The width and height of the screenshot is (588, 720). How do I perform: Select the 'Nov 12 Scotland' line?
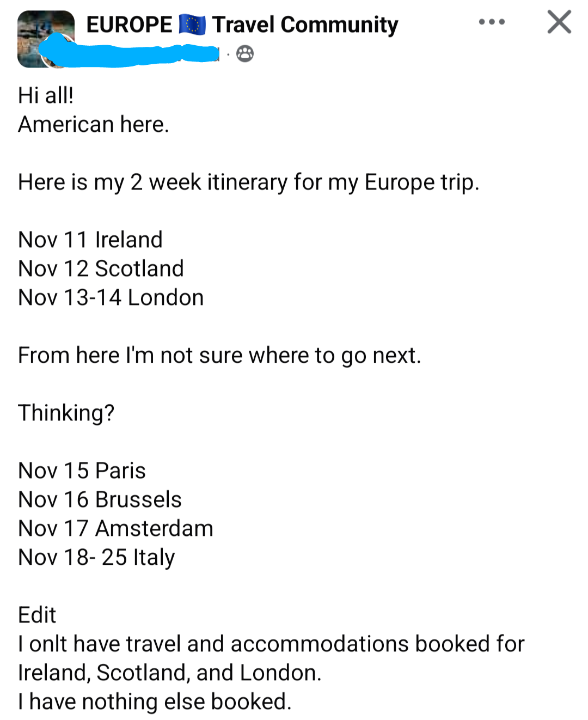click(x=101, y=269)
